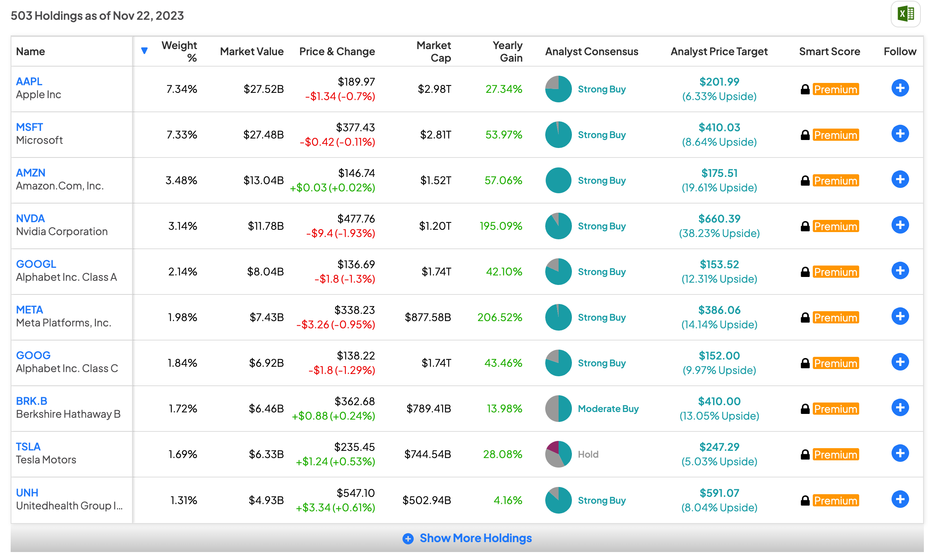Follow AAPL with plus icon
This screenshot has height=560, width=933.
pyautogui.click(x=900, y=88)
